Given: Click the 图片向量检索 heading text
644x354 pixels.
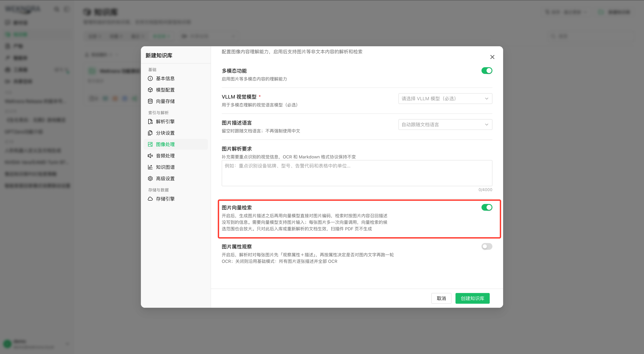Looking at the screenshot, I should (x=236, y=208).
